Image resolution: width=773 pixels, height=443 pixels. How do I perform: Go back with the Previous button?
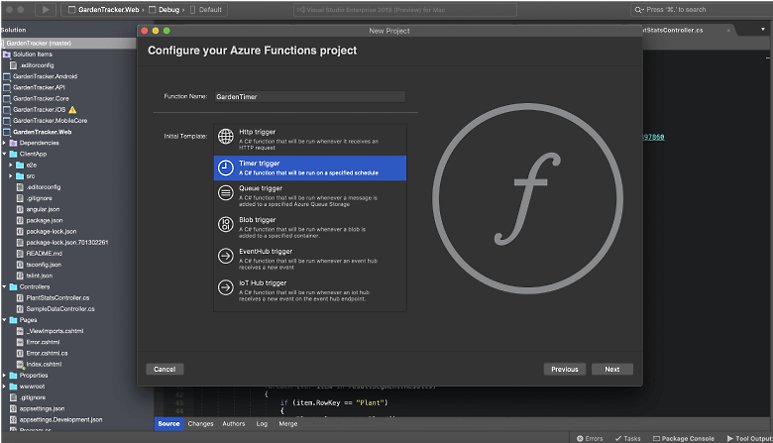(564, 369)
